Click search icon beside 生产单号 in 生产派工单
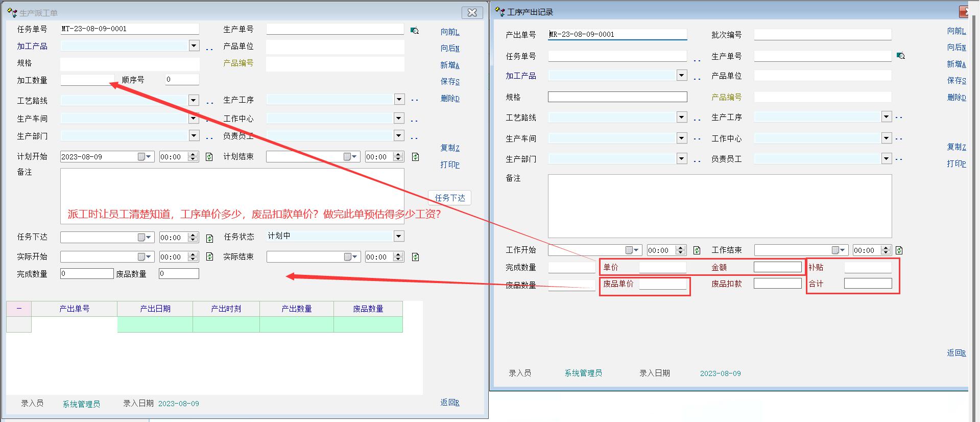 [x=415, y=31]
